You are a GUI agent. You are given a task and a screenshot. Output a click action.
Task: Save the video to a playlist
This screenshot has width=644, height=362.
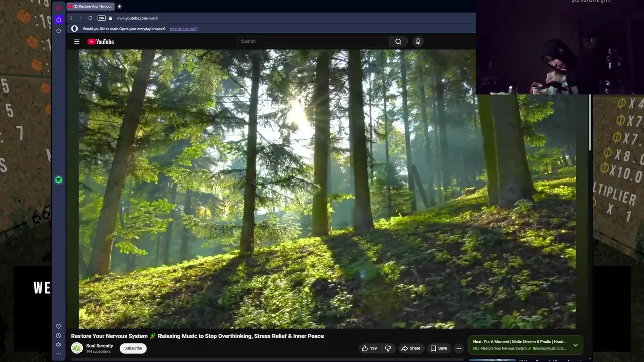tap(438, 348)
